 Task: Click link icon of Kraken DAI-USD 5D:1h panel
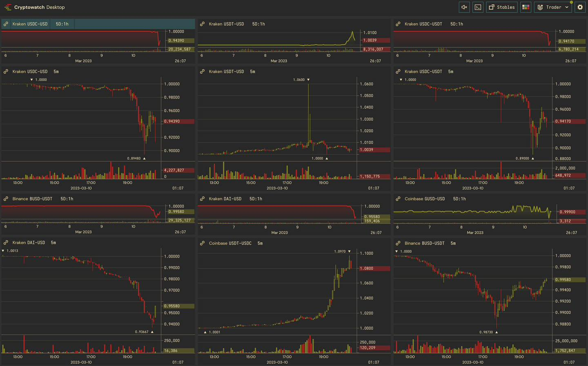pos(202,199)
